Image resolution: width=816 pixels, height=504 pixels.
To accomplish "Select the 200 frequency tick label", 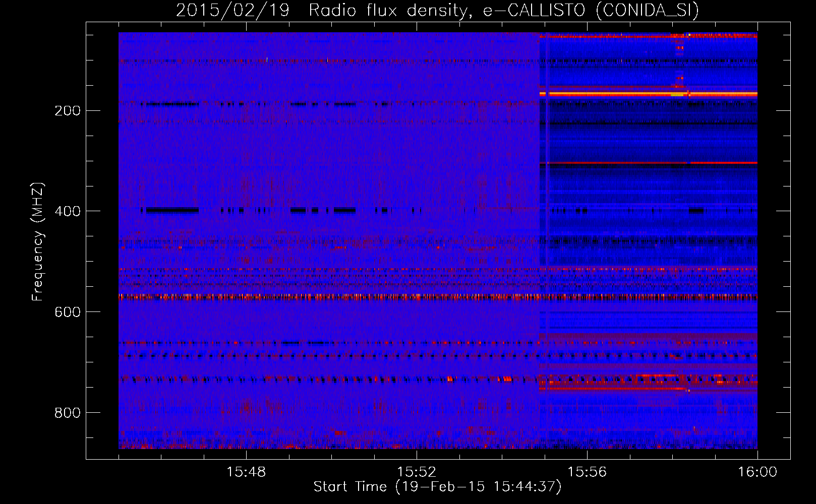I will [68, 110].
